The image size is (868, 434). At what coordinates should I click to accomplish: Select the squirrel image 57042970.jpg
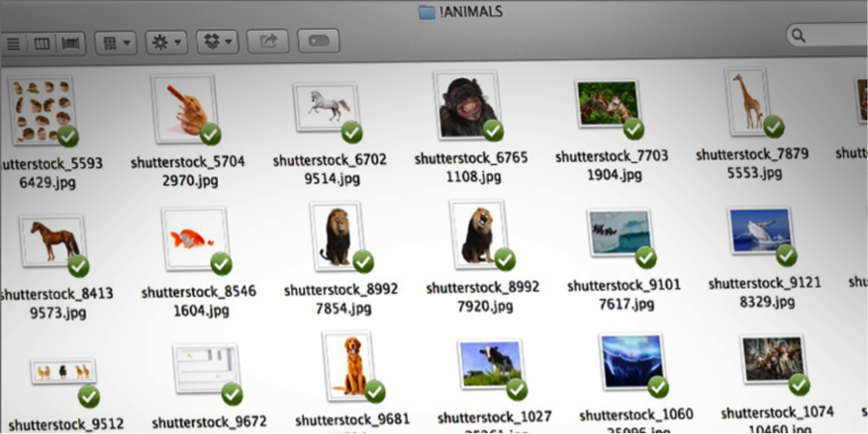tap(184, 108)
